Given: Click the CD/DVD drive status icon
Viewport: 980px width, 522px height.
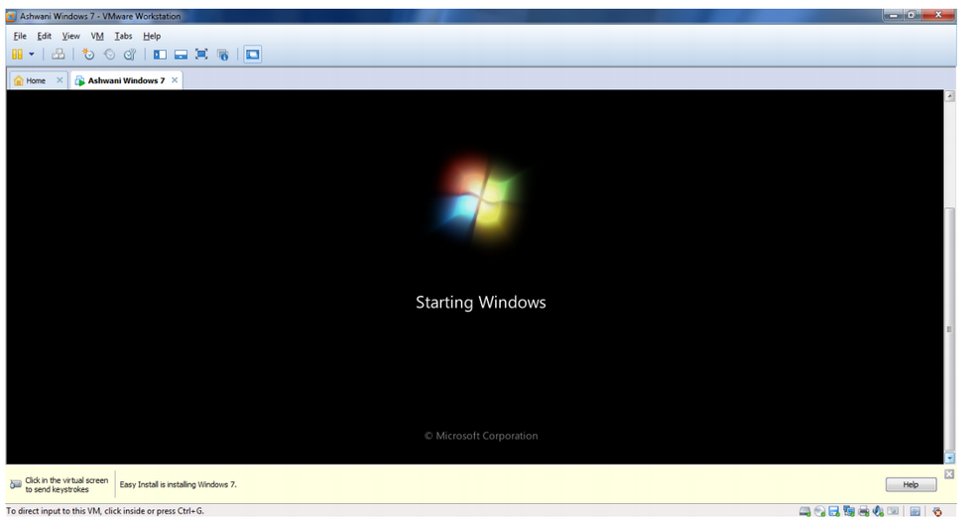Looking at the screenshot, I should coord(819,512).
